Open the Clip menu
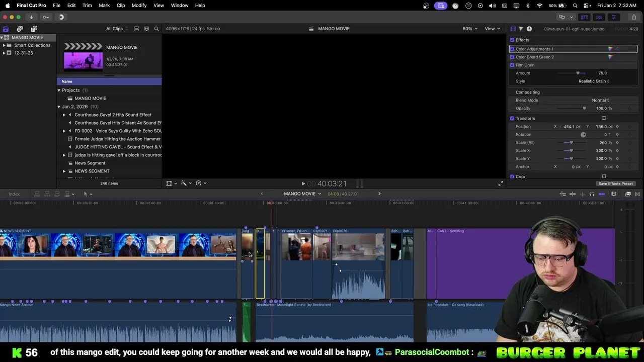Viewport: 644px width, 362px height. click(x=121, y=6)
